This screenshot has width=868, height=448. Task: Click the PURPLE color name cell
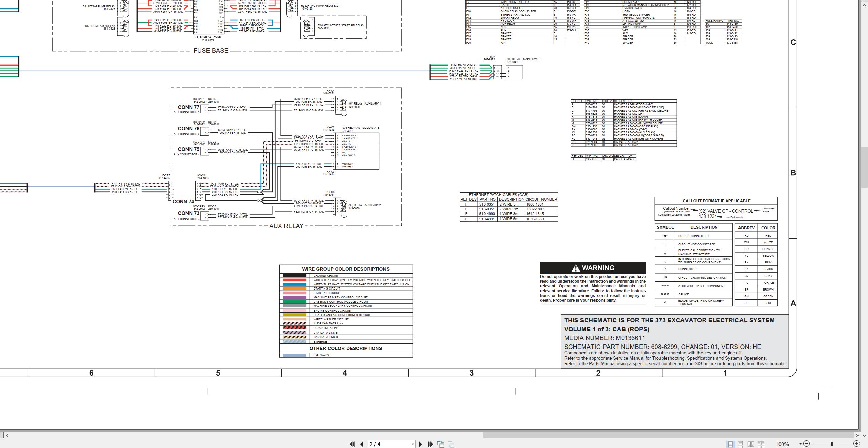tap(768, 283)
